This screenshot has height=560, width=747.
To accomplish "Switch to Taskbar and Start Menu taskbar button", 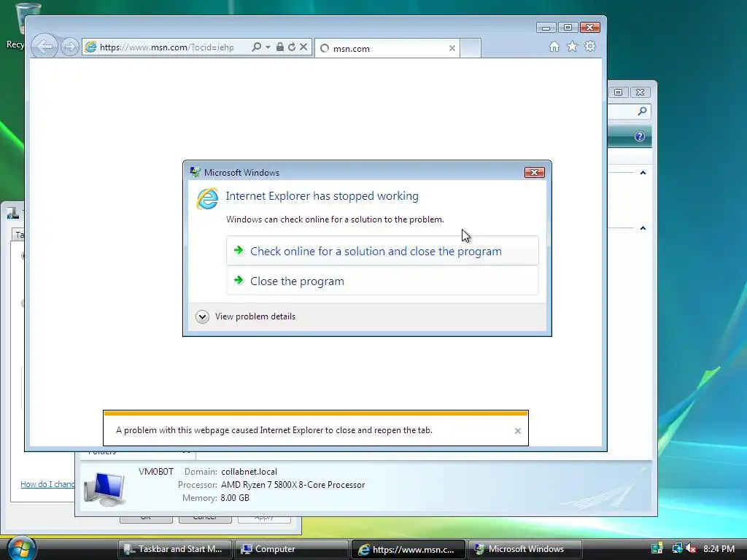I will 174,549.
